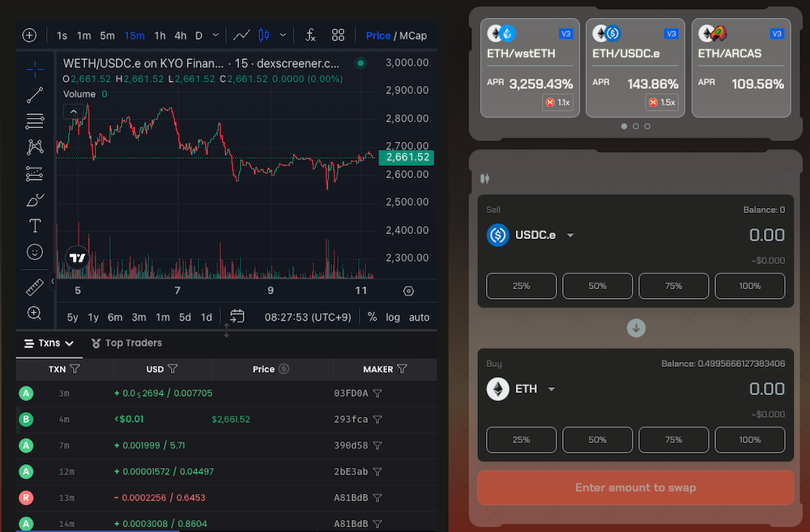810x532 pixels.
Task: Select the trend line drawing tool
Action: pyautogui.click(x=34, y=95)
